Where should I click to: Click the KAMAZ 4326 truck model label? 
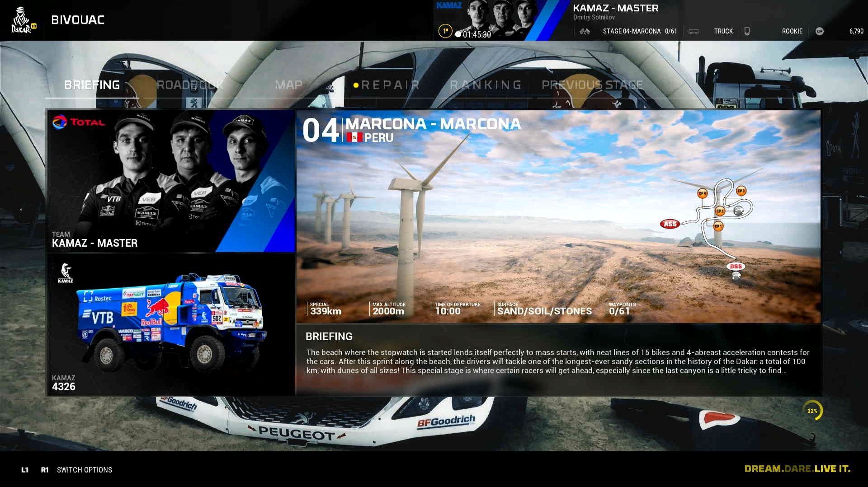pos(64,383)
